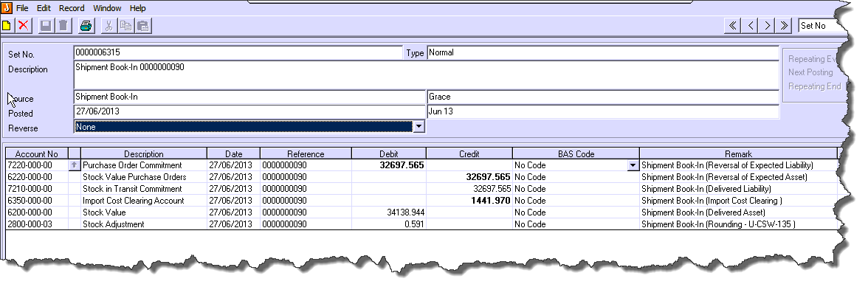Click the period field Jun 13
This screenshot has height=287, width=868.
[x=603, y=111]
